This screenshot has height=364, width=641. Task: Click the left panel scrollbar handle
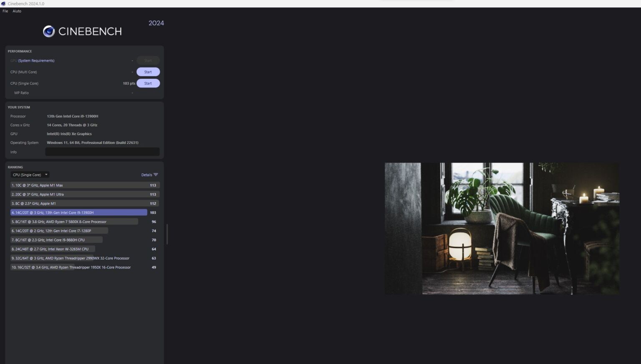click(x=167, y=234)
